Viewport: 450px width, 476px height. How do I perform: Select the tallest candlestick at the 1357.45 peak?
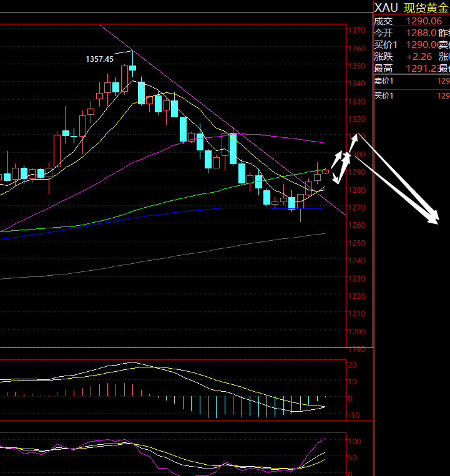(x=133, y=64)
